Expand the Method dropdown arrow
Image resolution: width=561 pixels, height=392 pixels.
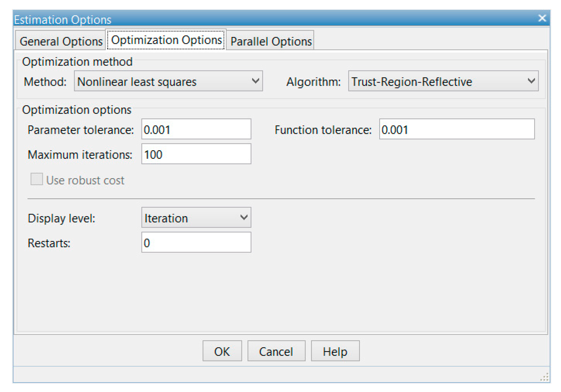pos(255,81)
